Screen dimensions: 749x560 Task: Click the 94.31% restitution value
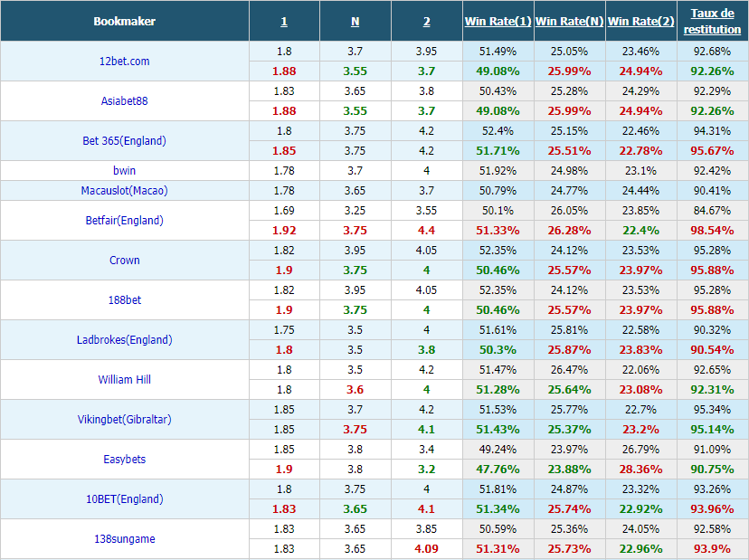(x=712, y=131)
